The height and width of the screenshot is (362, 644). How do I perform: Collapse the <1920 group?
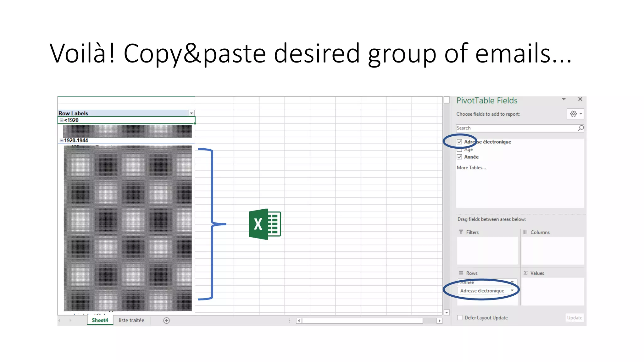point(62,120)
